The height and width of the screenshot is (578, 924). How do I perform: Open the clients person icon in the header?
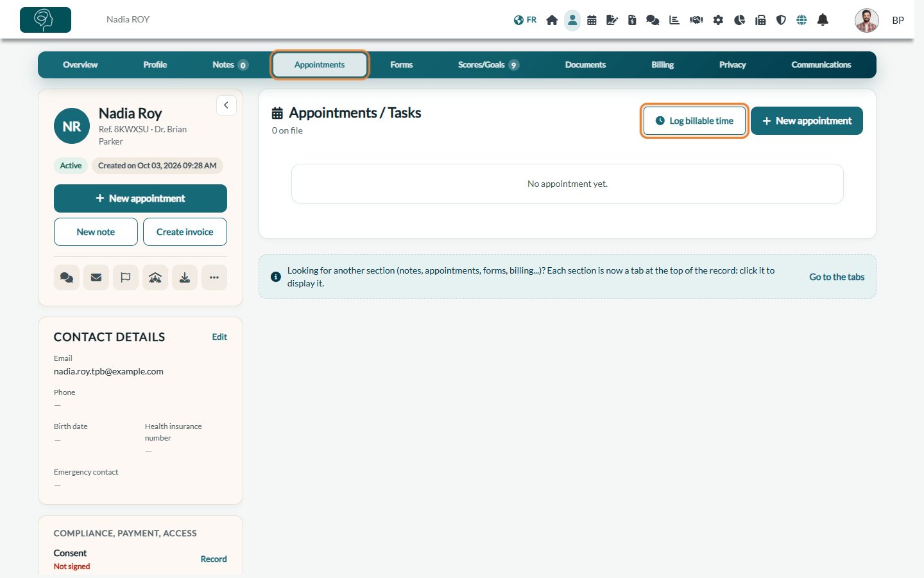[572, 20]
